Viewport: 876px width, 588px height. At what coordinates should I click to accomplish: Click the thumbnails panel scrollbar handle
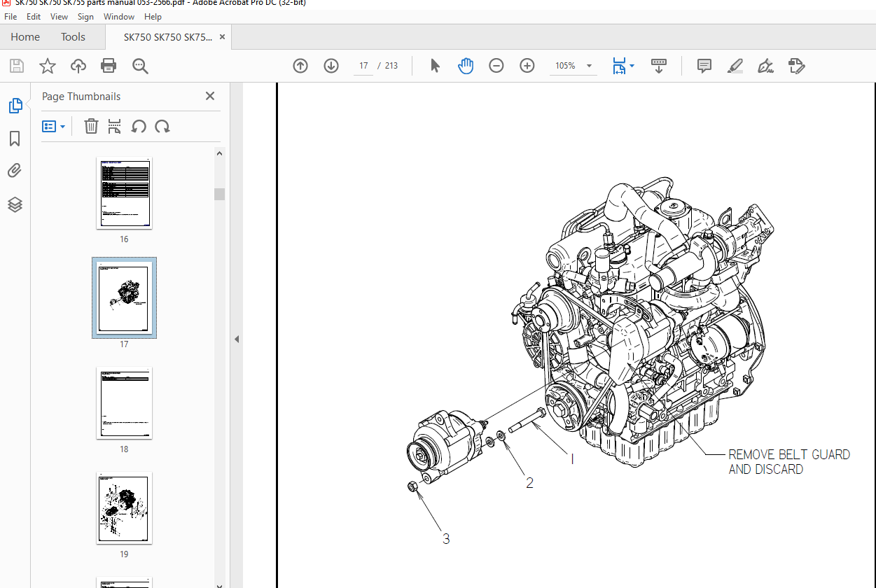[x=219, y=194]
